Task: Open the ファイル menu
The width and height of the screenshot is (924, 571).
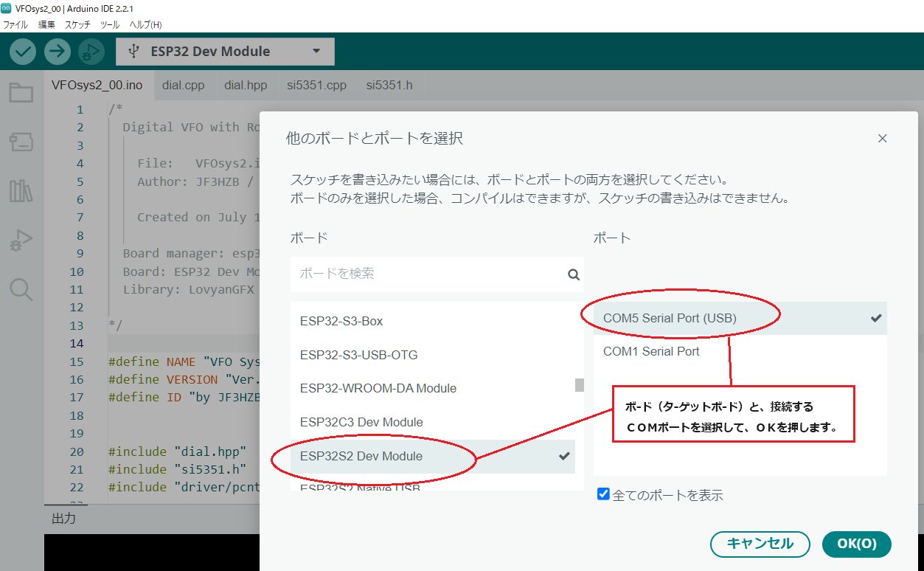Action: (x=15, y=24)
